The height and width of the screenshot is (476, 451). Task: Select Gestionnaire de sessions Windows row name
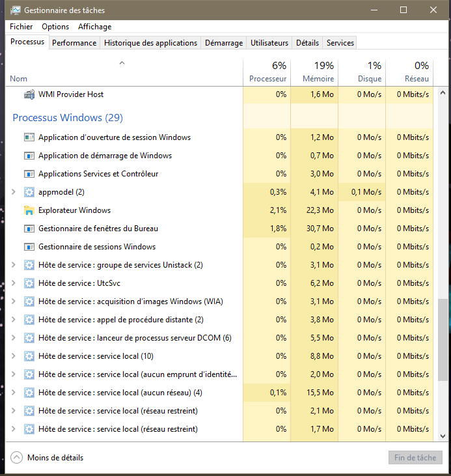[97, 247]
